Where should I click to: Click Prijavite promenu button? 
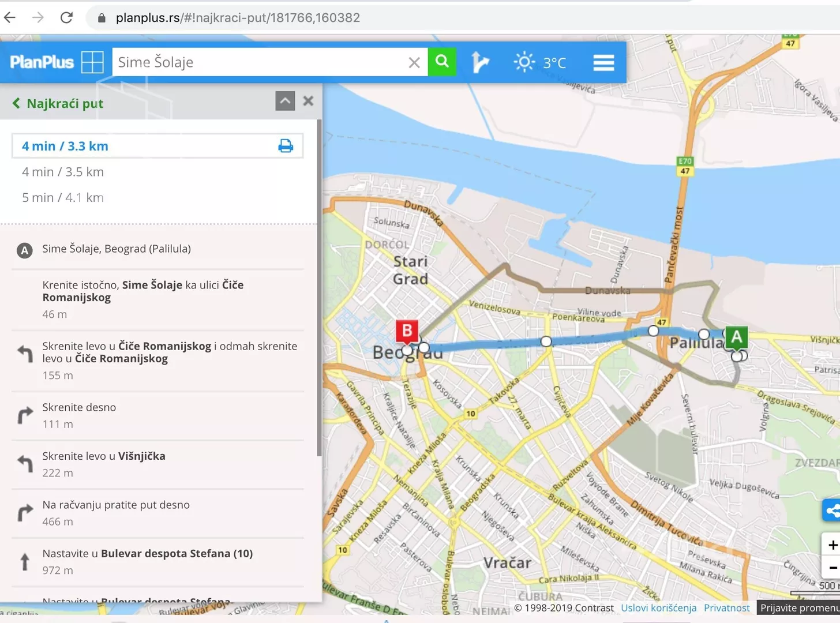pyautogui.click(x=798, y=607)
